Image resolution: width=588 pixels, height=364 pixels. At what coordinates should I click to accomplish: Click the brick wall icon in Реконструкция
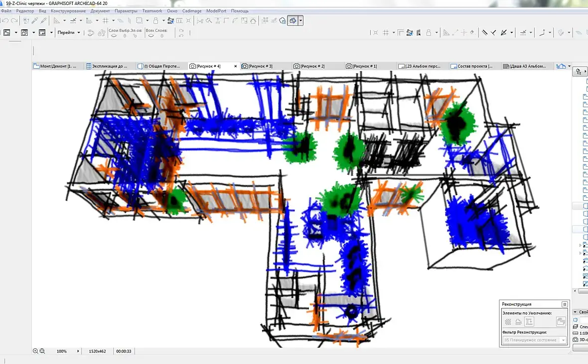tap(508, 322)
